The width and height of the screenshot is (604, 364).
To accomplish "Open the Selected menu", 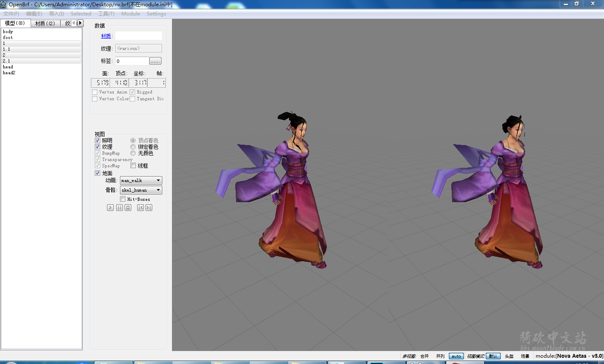I will (81, 14).
